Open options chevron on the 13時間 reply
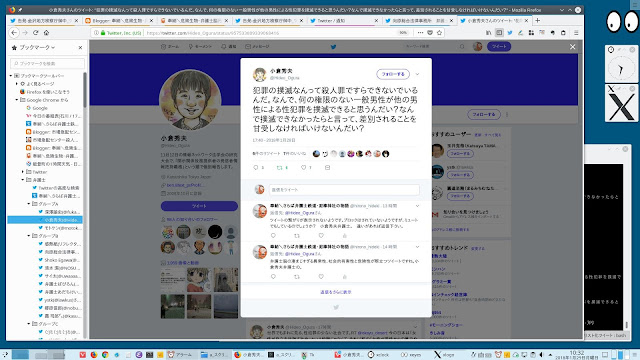 (417, 206)
